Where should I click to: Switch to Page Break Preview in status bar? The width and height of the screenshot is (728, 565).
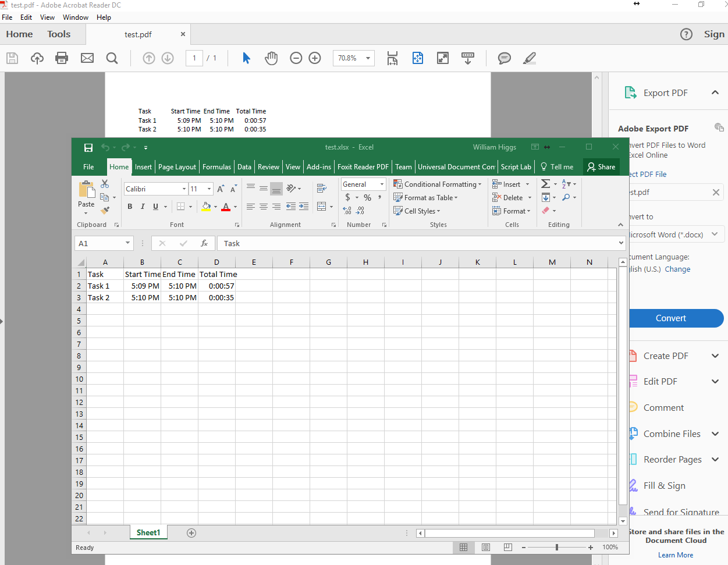(x=508, y=548)
